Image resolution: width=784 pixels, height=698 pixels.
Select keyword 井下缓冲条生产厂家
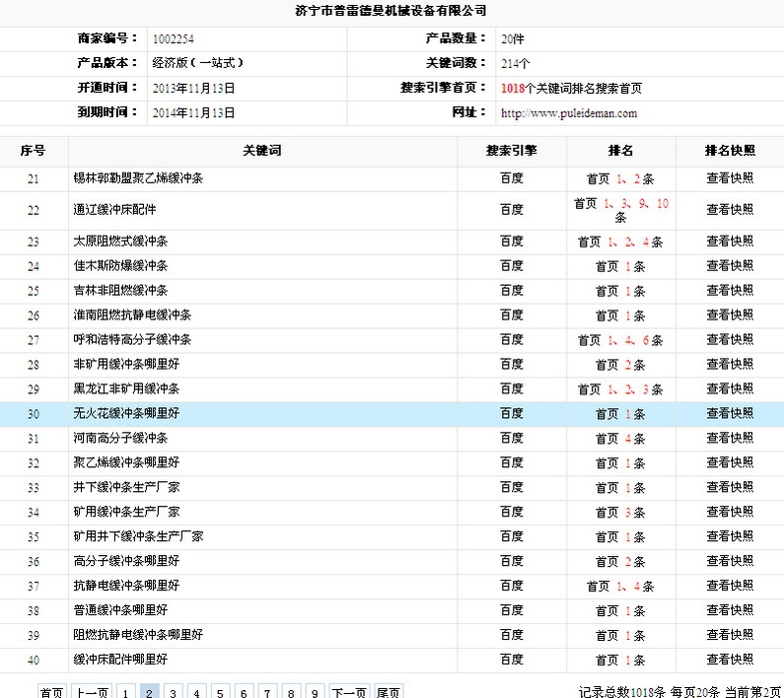(126, 487)
